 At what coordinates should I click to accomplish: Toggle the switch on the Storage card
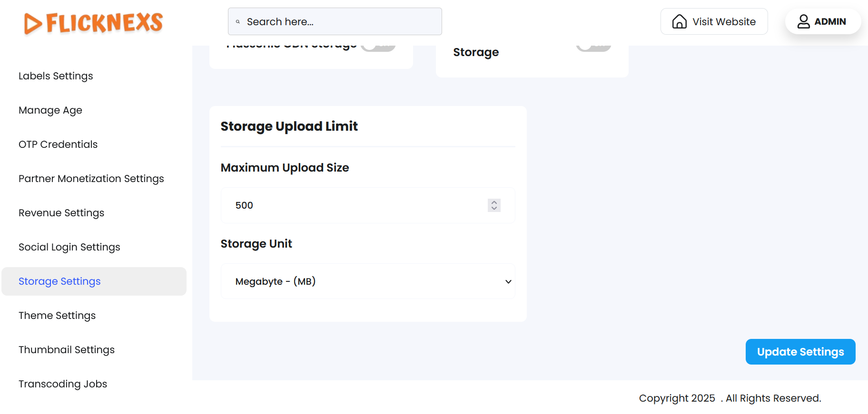point(593,47)
